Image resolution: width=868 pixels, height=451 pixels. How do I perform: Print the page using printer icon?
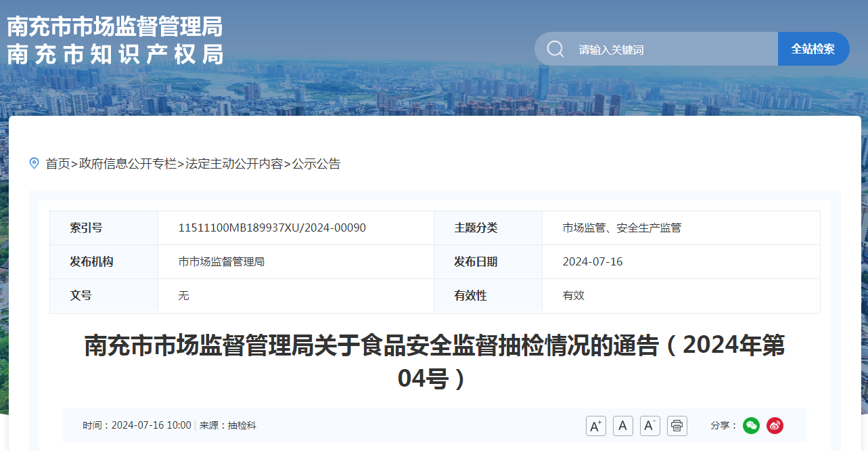point(677,426)
